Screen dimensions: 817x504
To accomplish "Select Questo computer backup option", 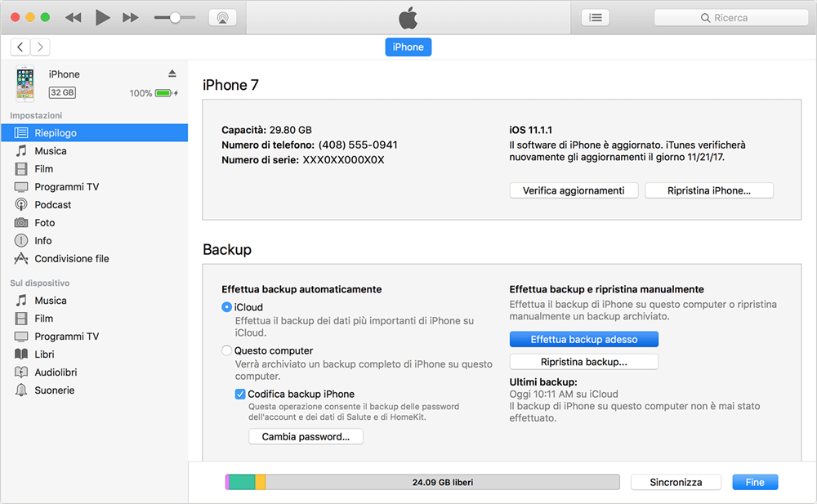I will click(227, 350).
